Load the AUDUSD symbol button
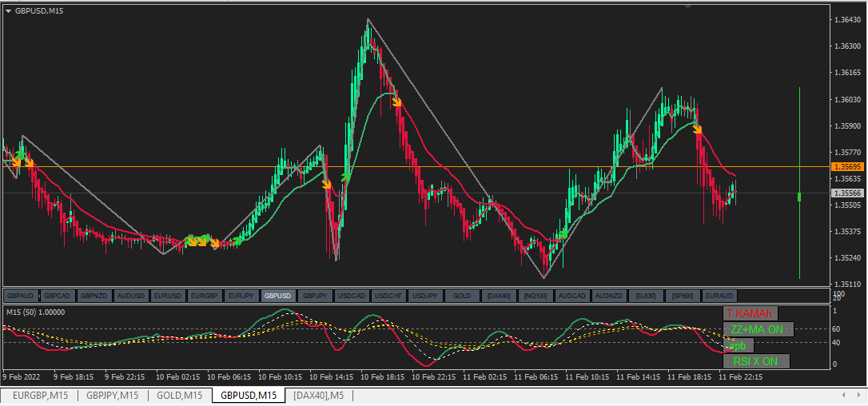This screenshot has height=406, width=868. (x=131, y=296)
